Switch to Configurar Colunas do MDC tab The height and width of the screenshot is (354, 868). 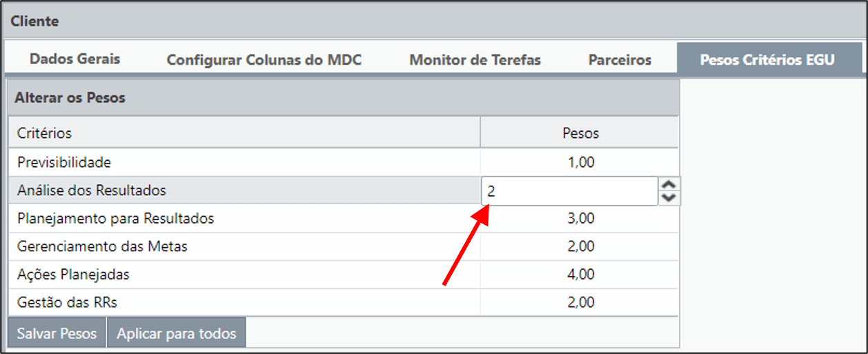(x=264, y=60)
